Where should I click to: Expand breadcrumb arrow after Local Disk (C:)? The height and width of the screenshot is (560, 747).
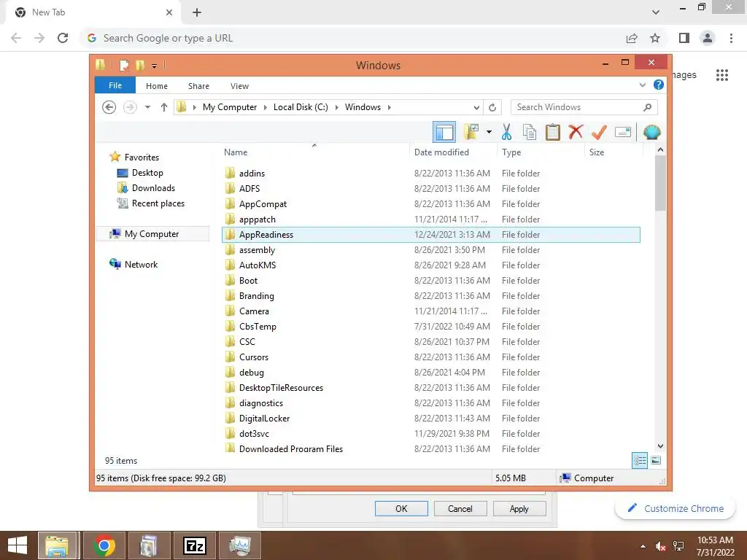pyautogui.click(x=336, y=107)
